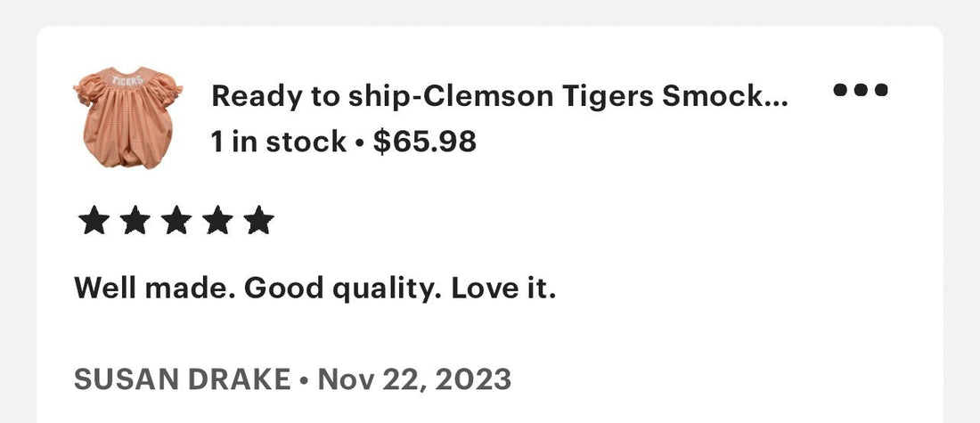980x423 pixels.
Task: Select the third rating star
Action: (177, 221)
